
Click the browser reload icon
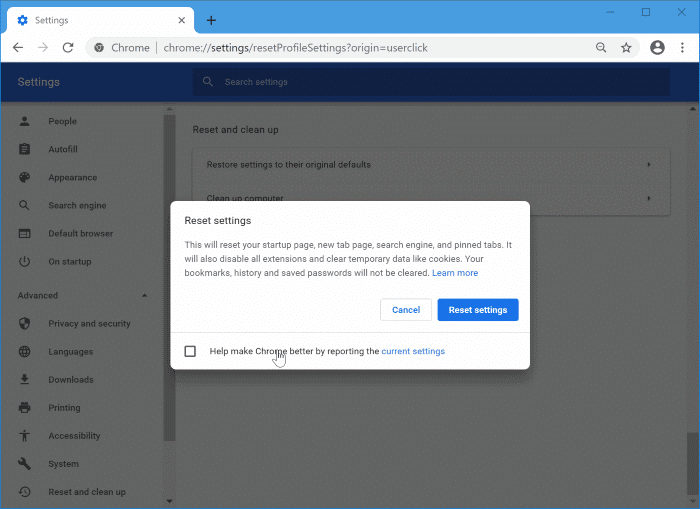point(68,48)
